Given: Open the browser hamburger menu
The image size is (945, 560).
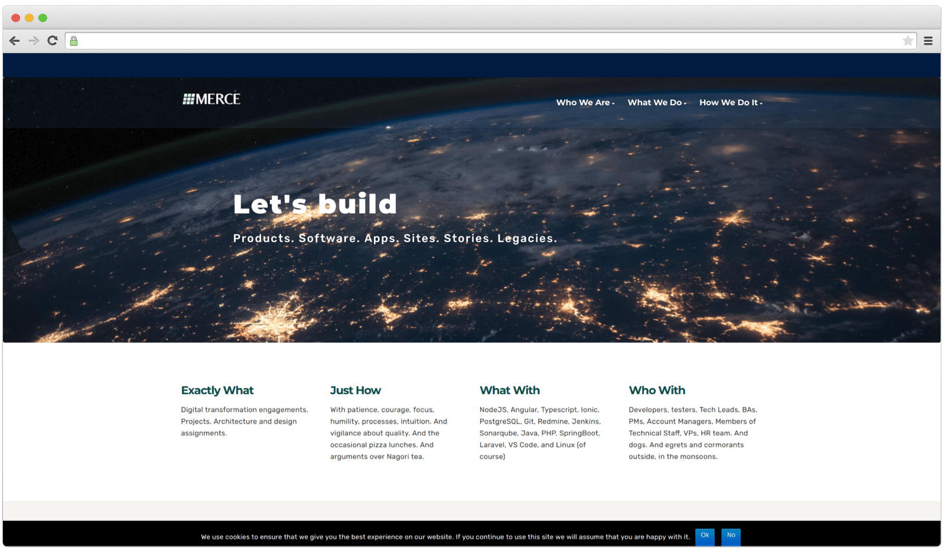Looking at the screenshot, I should (928, 41).
